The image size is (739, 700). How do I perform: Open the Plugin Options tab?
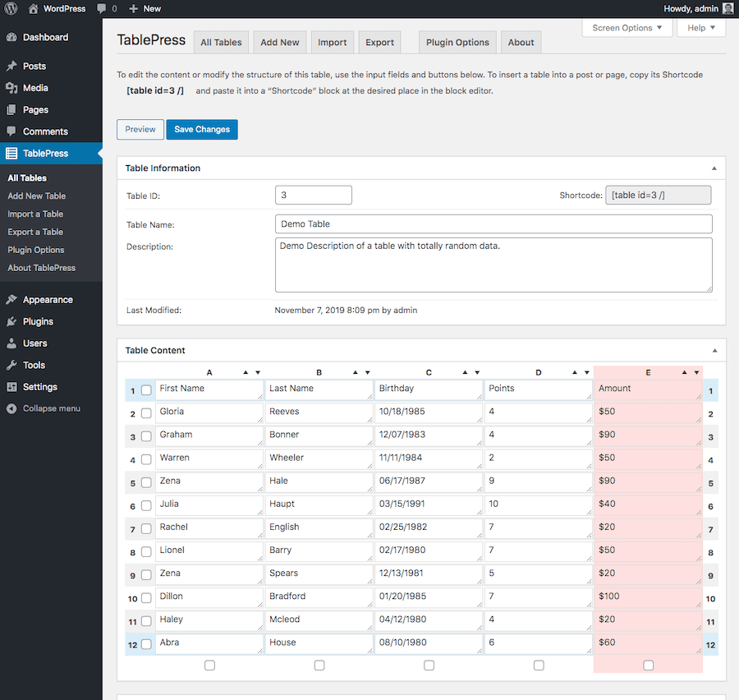[457, 43]
